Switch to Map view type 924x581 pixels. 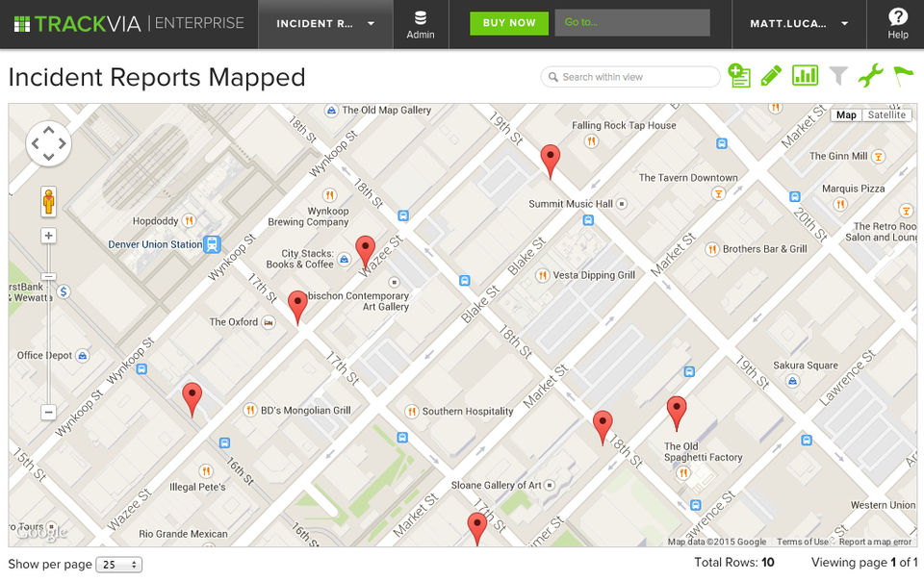click(846, 114)
